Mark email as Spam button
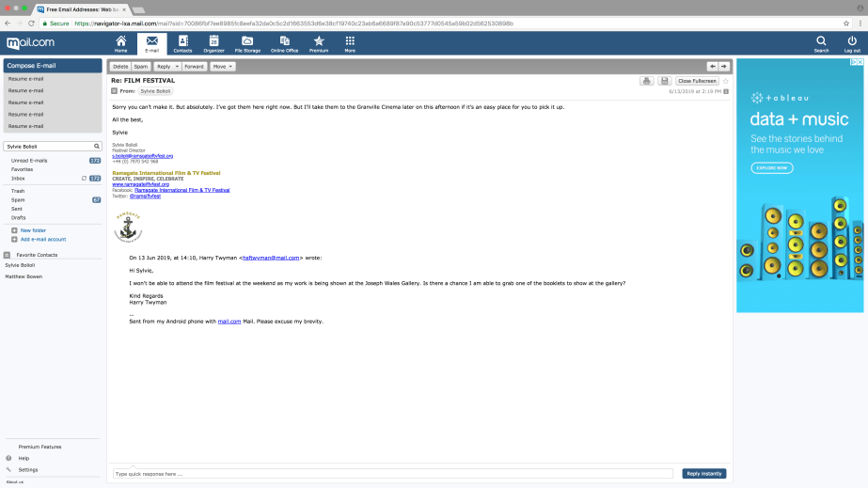This screenshot has width=868, height=488. click(x=141, y=67)
